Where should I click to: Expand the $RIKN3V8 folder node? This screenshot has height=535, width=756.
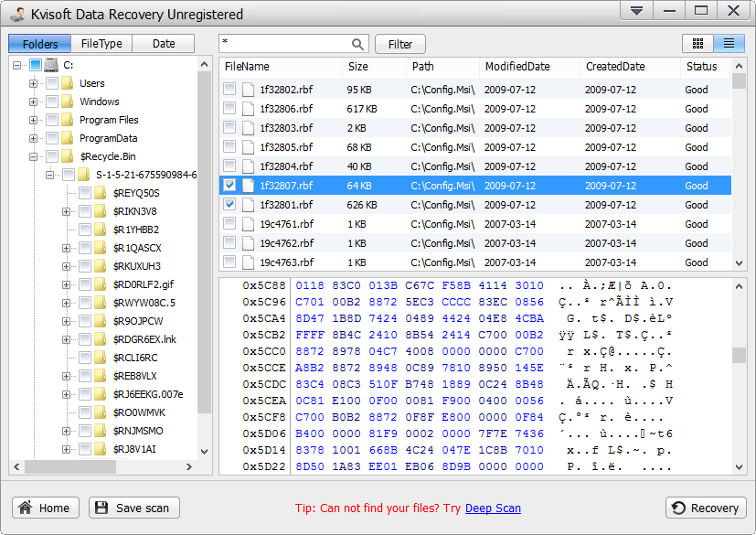pos(66,212)
